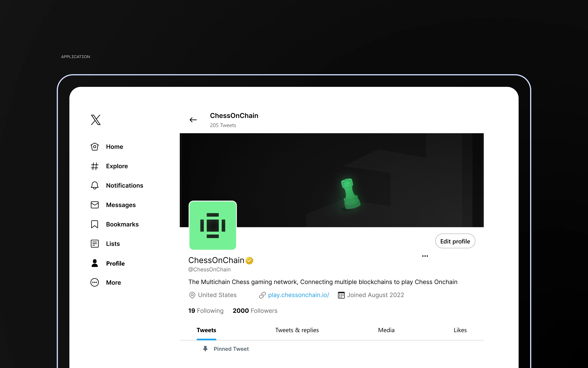Open the Bookmarks menu item
This screenshot has width=588, height=368.
pyautogui.click(x=115, y=224)
